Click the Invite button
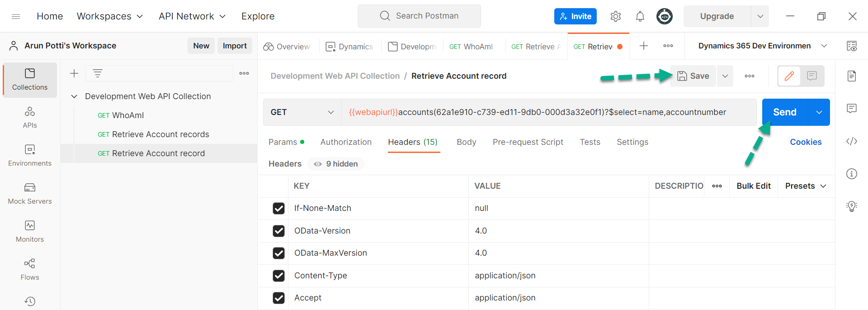This screenshot has width=868, height=310. (576, 16)
